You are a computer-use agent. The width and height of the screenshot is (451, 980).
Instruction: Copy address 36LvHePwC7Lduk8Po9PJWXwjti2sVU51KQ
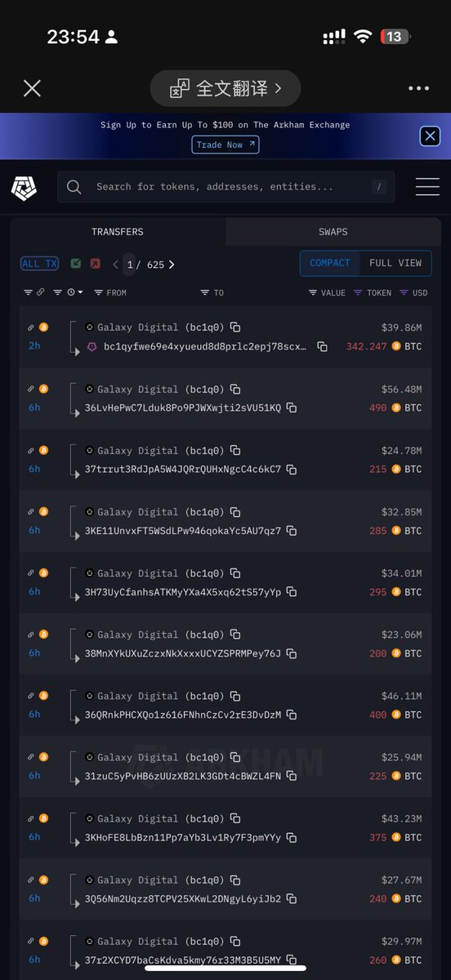pos(292,408)
